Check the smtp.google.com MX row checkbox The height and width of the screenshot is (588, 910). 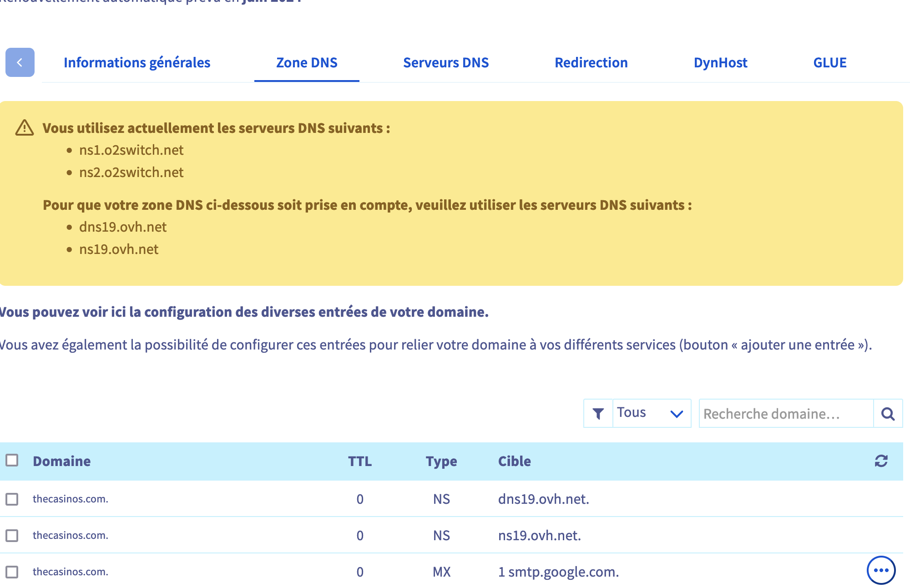(12, 572)
